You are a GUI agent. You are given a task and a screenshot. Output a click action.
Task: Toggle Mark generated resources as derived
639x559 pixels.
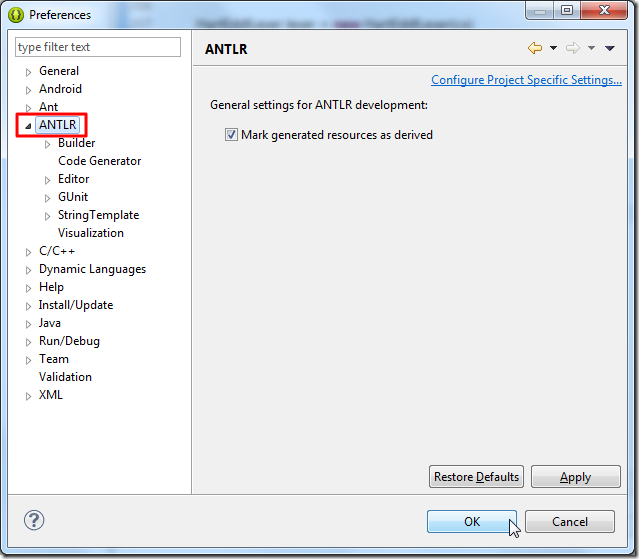click(x=231, y=135)
